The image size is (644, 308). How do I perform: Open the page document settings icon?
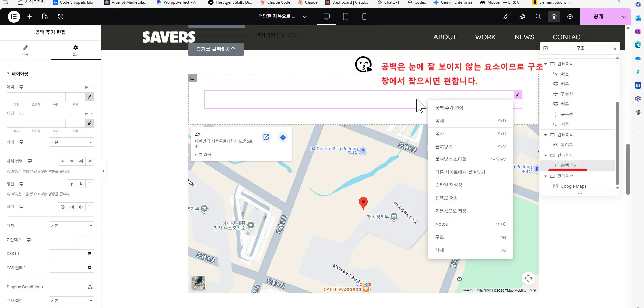pyautogui.click(x=45, y=17)
